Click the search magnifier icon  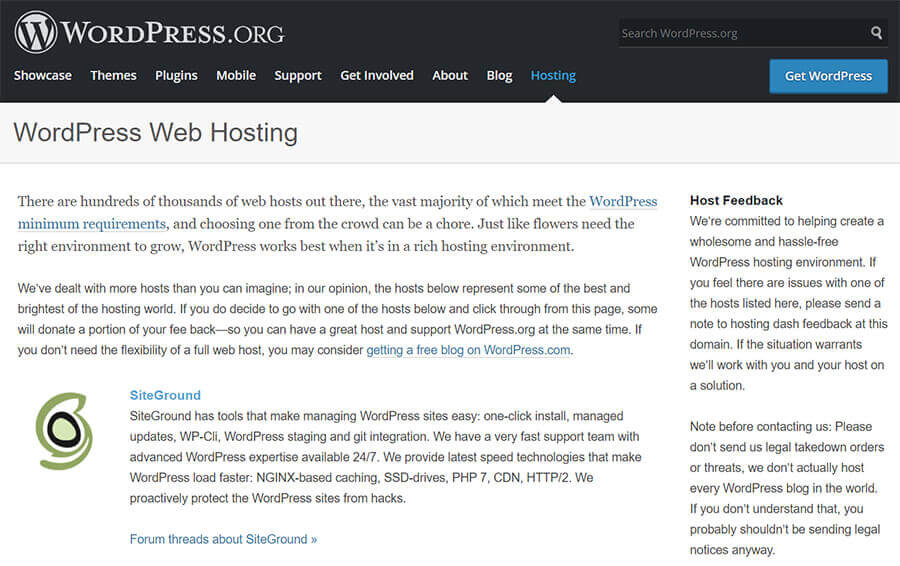(876, 33)
